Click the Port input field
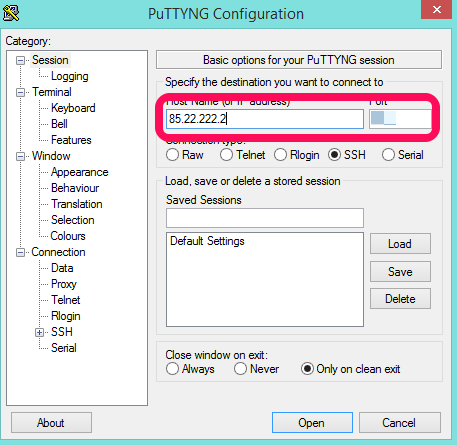 tap(400, 119)
